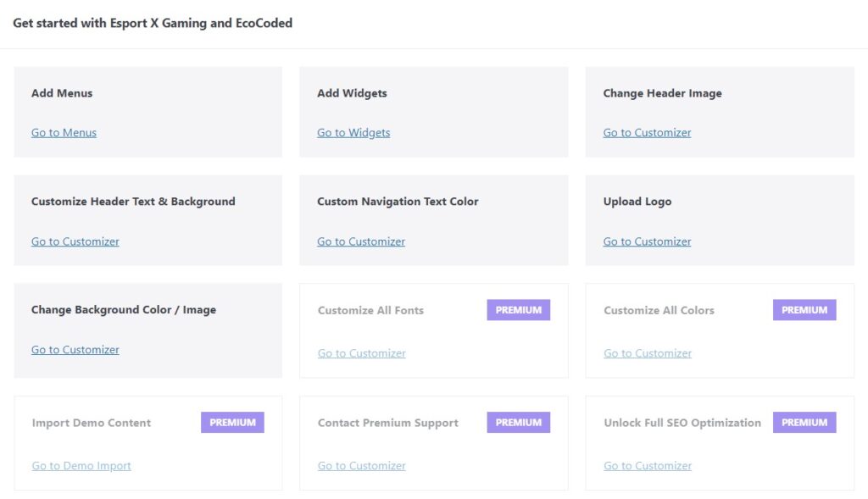Click Go to Customizer under Customize Header Text & Background
This screenshot has width=868, height=499.
pyautogui.click(x=75, y=241)
